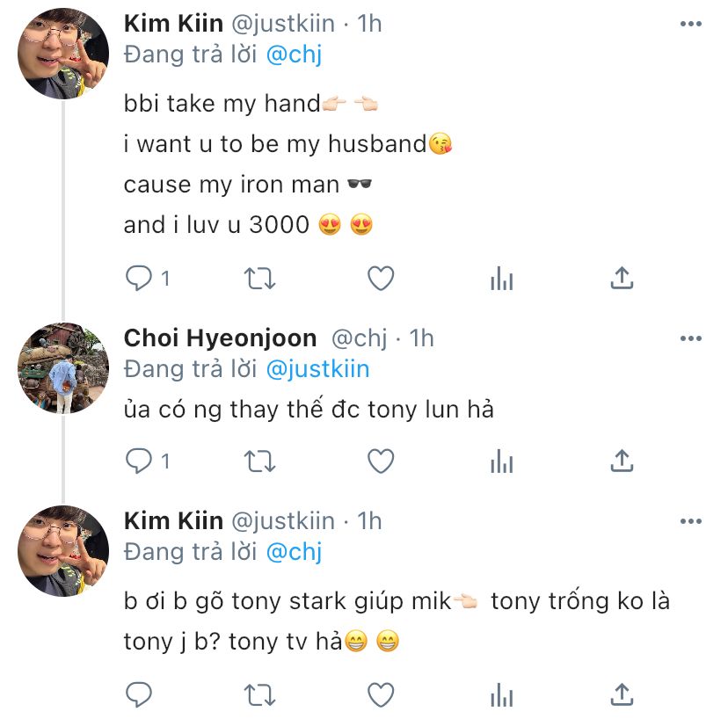The image size is (728, 719).
Task: Like the "i luv u 3000" tweet
Action: [x=380, y=279]
